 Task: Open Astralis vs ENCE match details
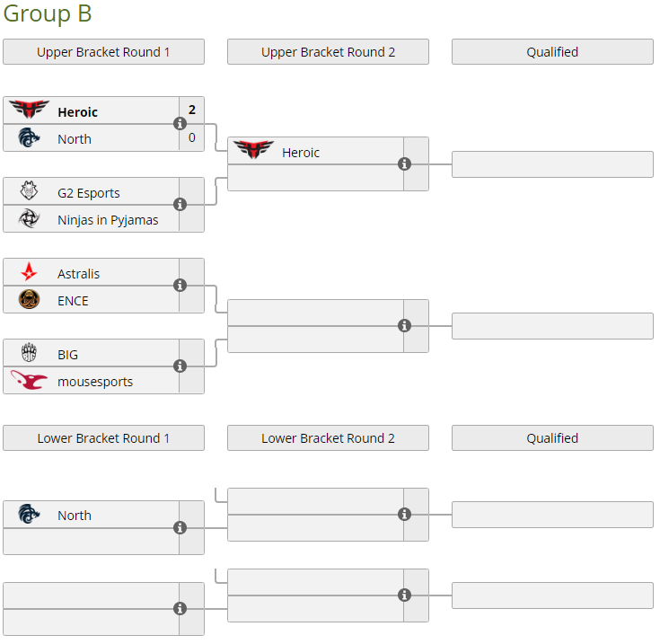click(x=180, y=286)
